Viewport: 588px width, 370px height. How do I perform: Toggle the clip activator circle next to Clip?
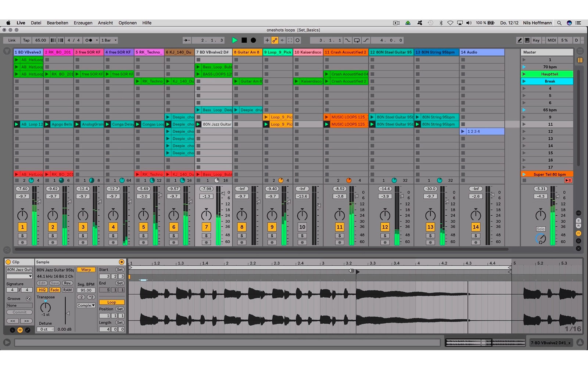click(x=8, y=262)
